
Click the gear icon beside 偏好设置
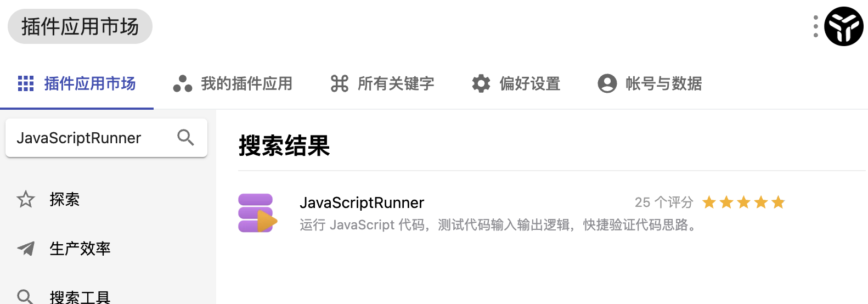coord(481,83)
